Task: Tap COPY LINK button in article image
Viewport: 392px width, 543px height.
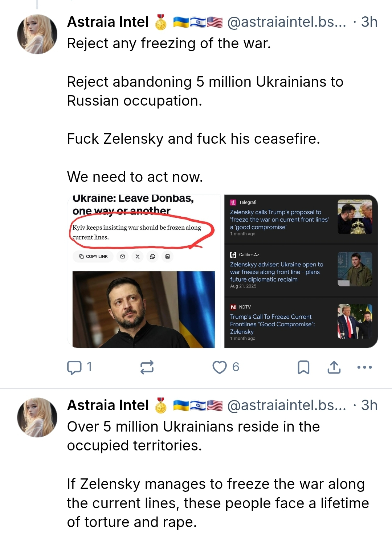Action: coord(94,257)
